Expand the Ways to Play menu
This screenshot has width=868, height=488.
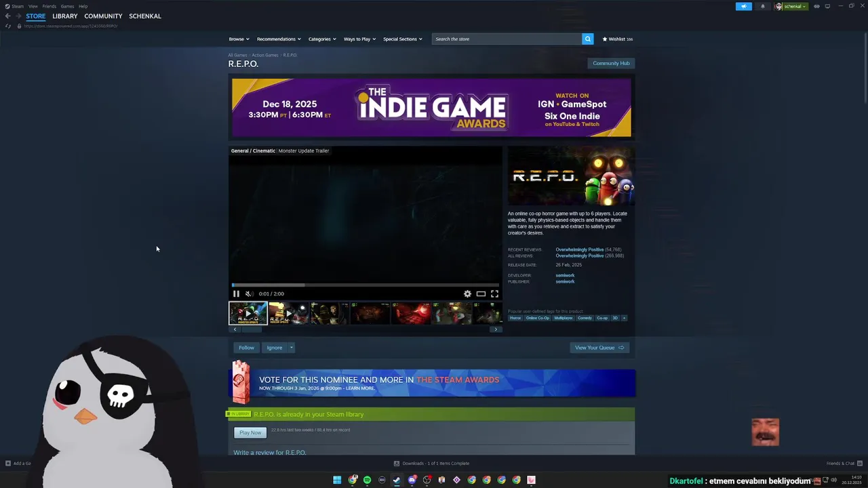tap(359, 39)
